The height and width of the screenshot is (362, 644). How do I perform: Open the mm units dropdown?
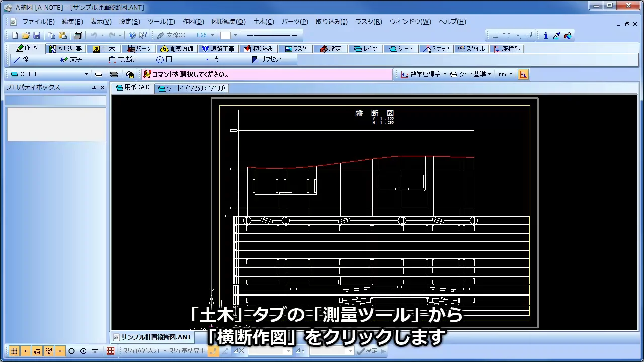click(x=511, y=74)
